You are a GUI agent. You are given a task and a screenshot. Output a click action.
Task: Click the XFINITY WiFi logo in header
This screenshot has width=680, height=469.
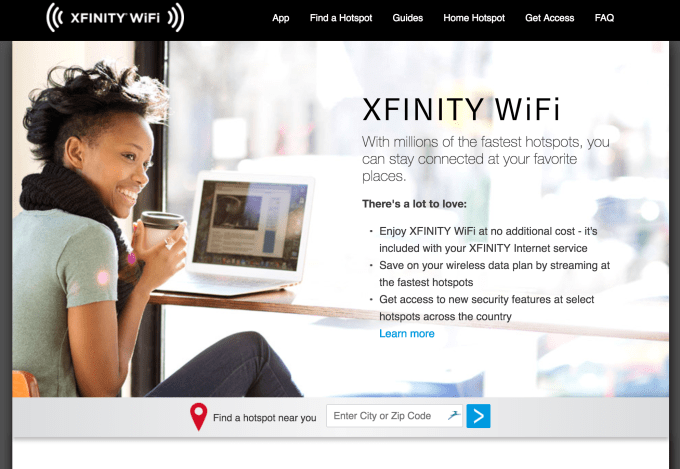point(115,18)
